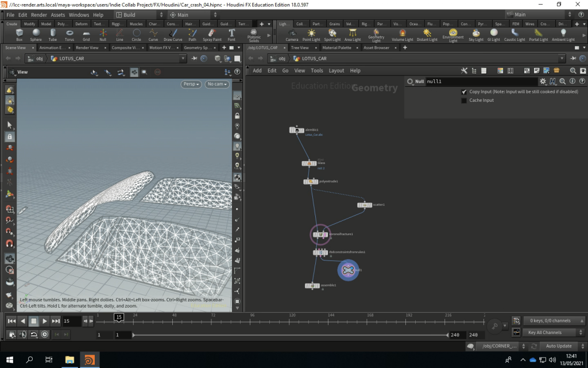Screen dimensions: 588x368
Task: Open the Key All Channels dropdown
Action: click(552, 332)
